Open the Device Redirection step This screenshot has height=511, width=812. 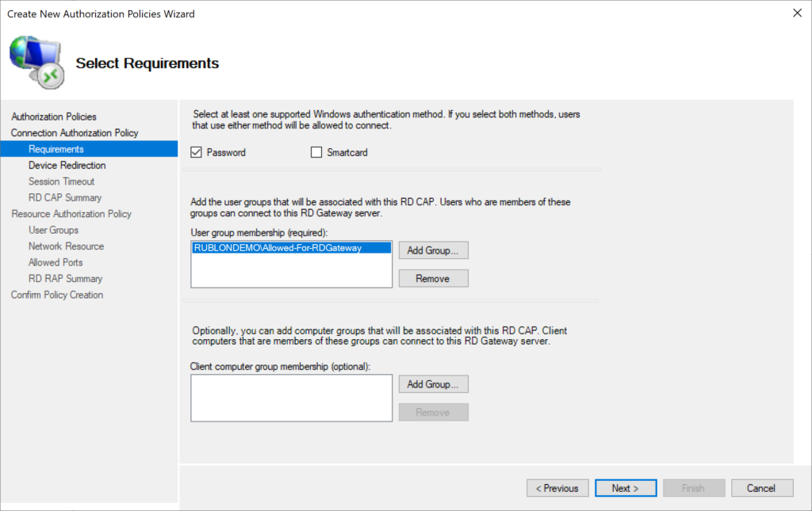tap(66, 165)
